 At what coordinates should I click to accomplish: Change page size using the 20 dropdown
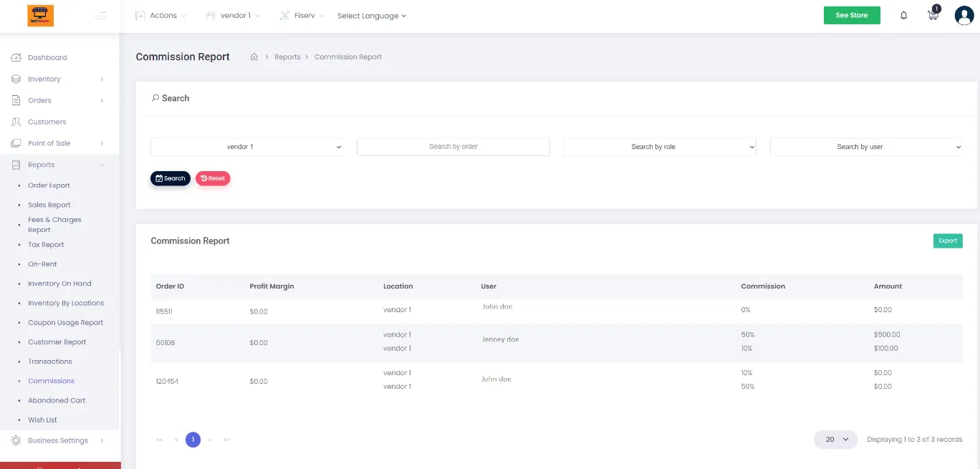(835, 439)
